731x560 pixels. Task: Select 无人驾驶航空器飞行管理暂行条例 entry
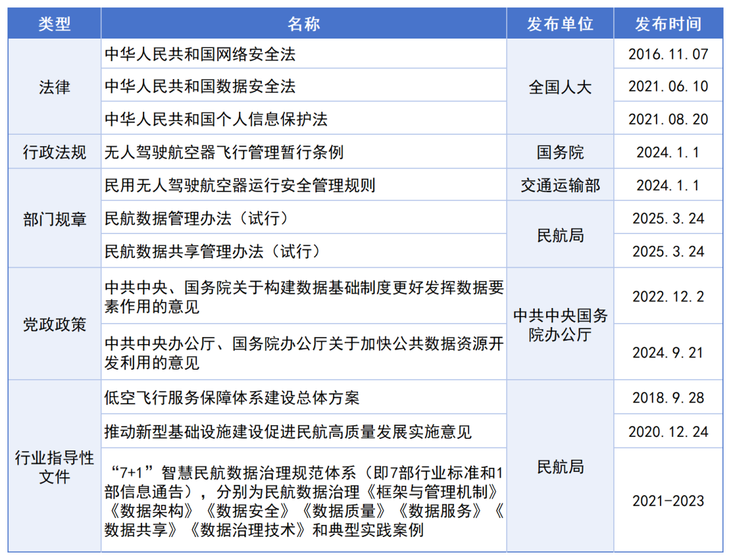224,152
